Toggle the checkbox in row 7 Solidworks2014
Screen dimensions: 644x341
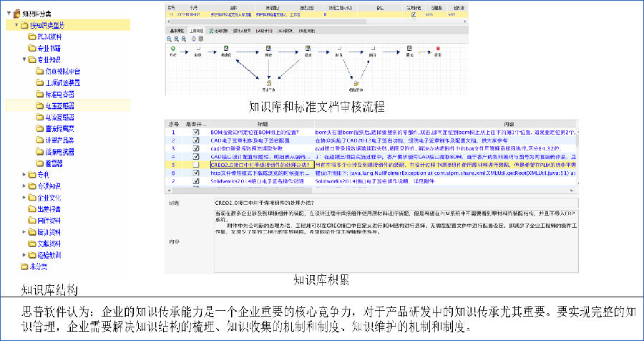pos(196,181)
